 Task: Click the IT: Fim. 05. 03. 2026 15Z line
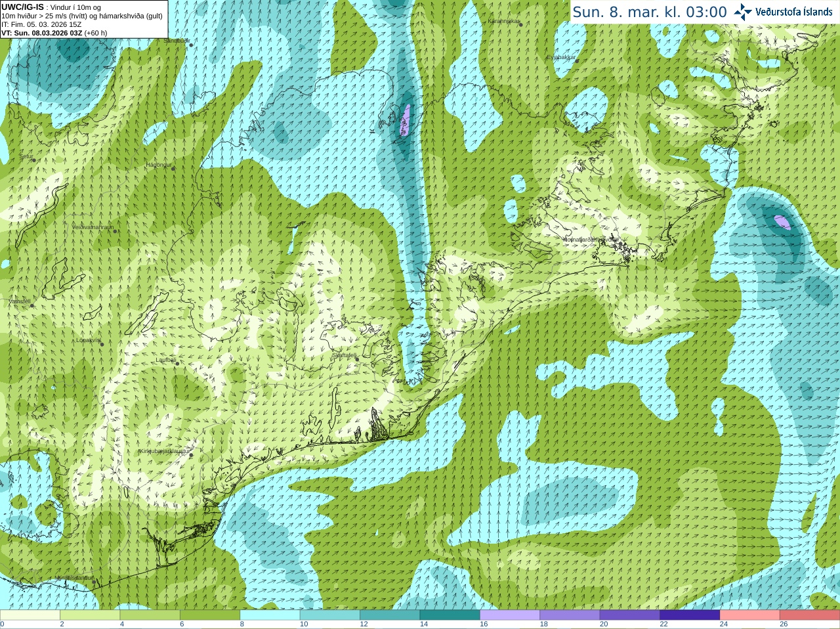(x=41, y=24)
